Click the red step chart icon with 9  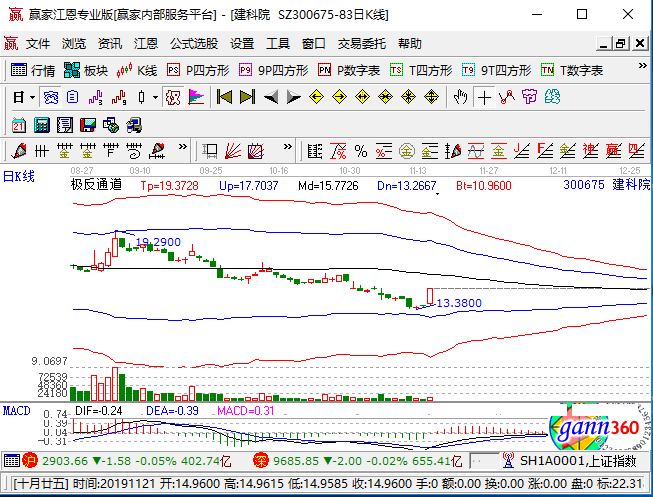(x=119, y=97)
